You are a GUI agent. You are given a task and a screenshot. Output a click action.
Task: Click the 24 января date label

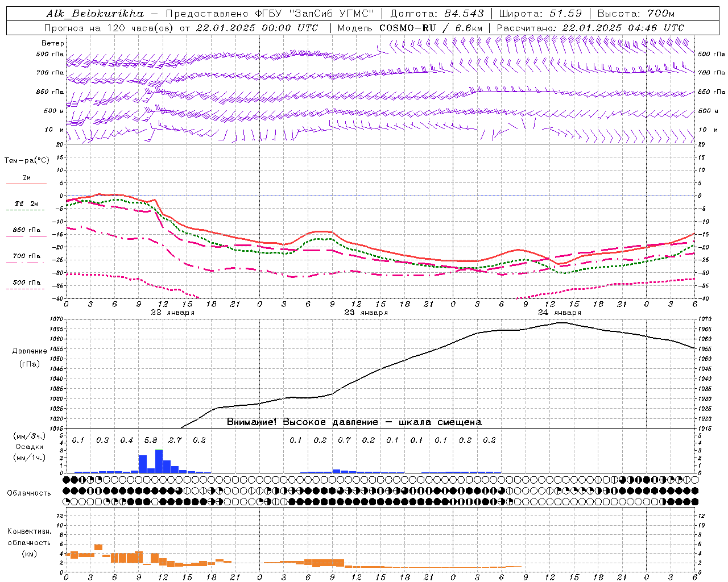559,312
